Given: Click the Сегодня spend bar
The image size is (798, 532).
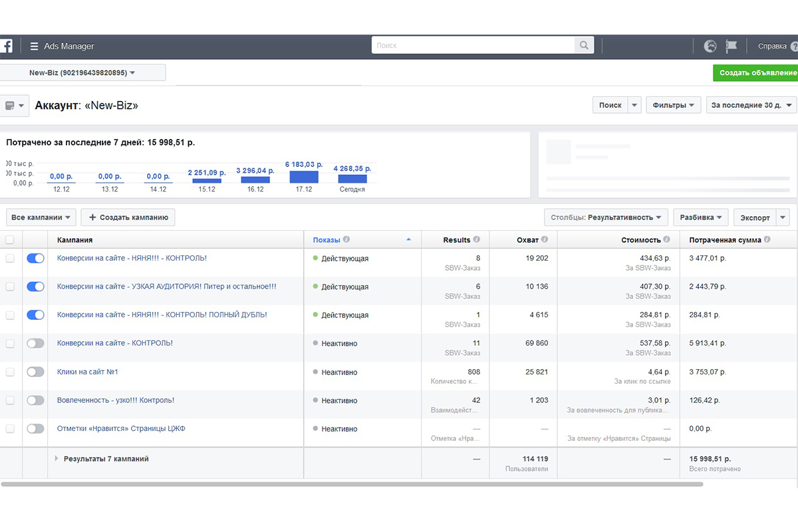Looking at the screenshot, I should click(x=352, y=179).
